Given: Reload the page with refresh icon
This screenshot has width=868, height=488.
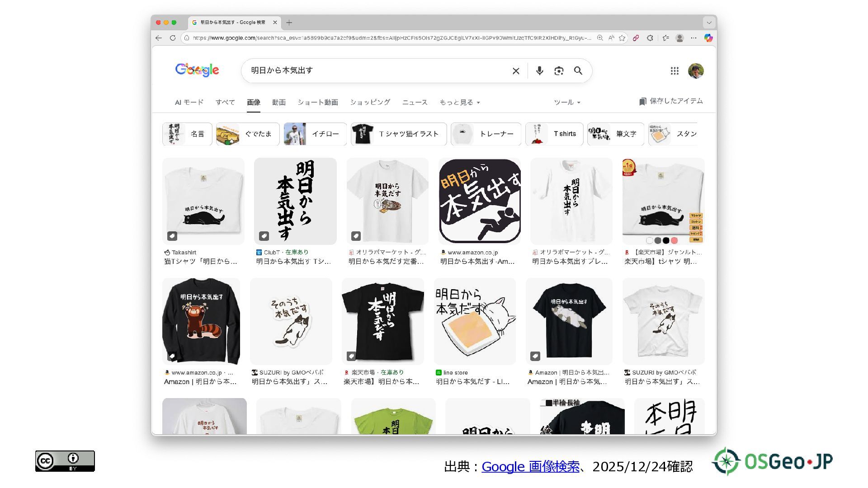Looking at the screenshot, I should (172, 38).
